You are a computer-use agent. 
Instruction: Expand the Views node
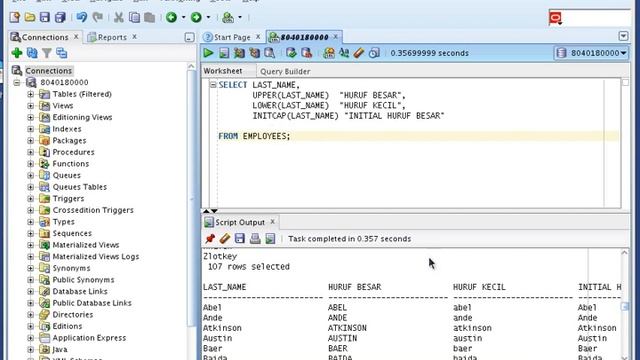[x=31, y=106]
